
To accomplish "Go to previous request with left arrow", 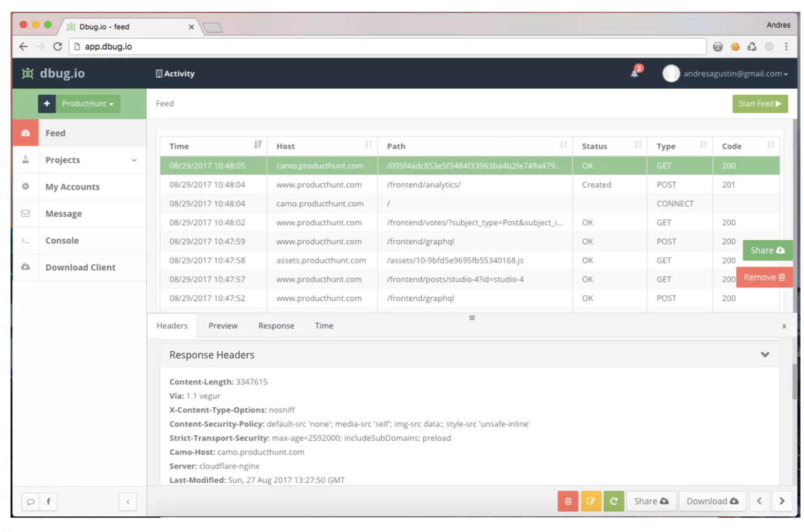I will tap(759, 501).
